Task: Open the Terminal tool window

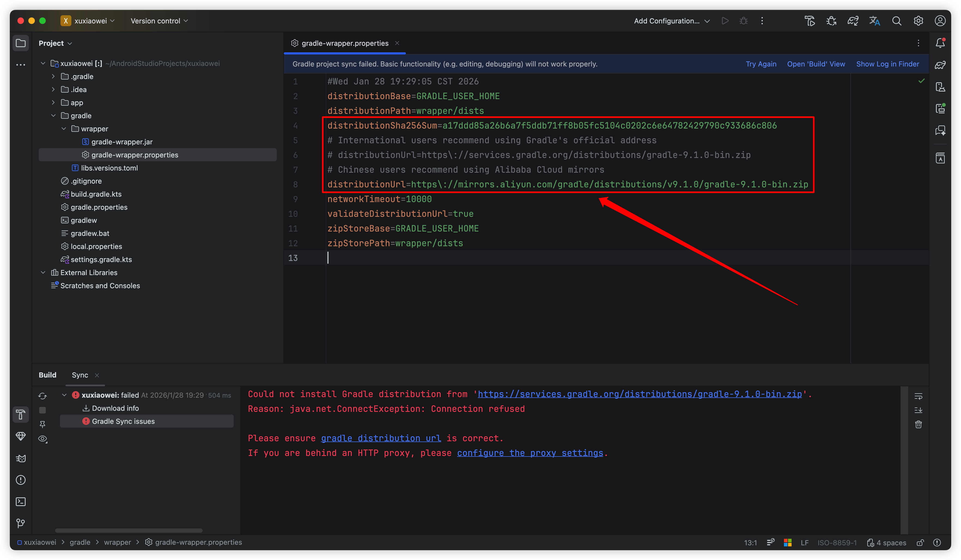Action: click(21, 502)
